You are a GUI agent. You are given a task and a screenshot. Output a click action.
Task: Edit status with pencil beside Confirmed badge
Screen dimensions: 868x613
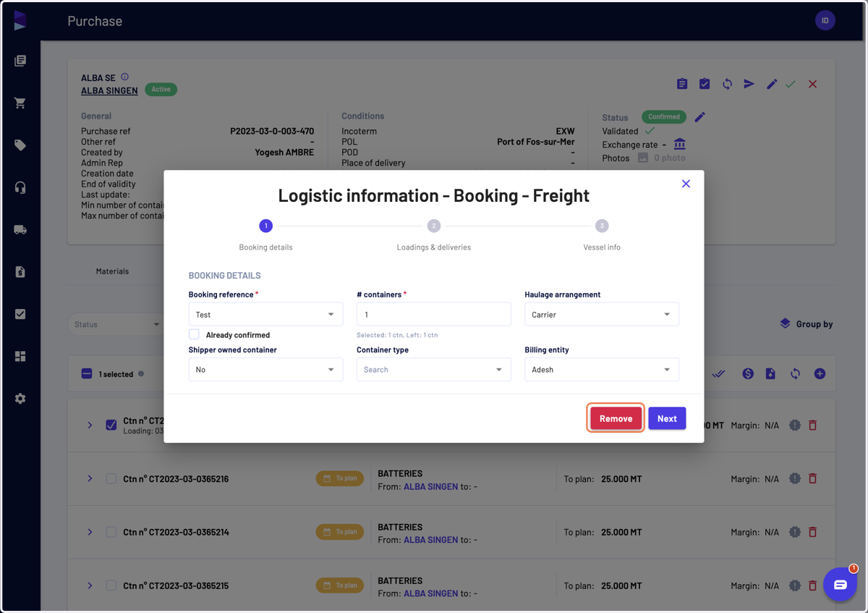click(x=700, y=117)
